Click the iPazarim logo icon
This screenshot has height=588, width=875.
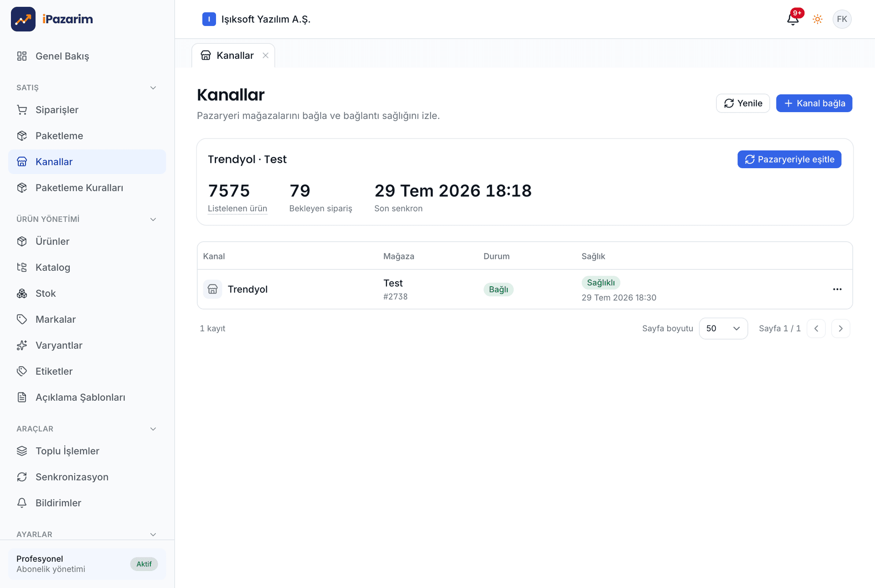click(x=23, y=19)
